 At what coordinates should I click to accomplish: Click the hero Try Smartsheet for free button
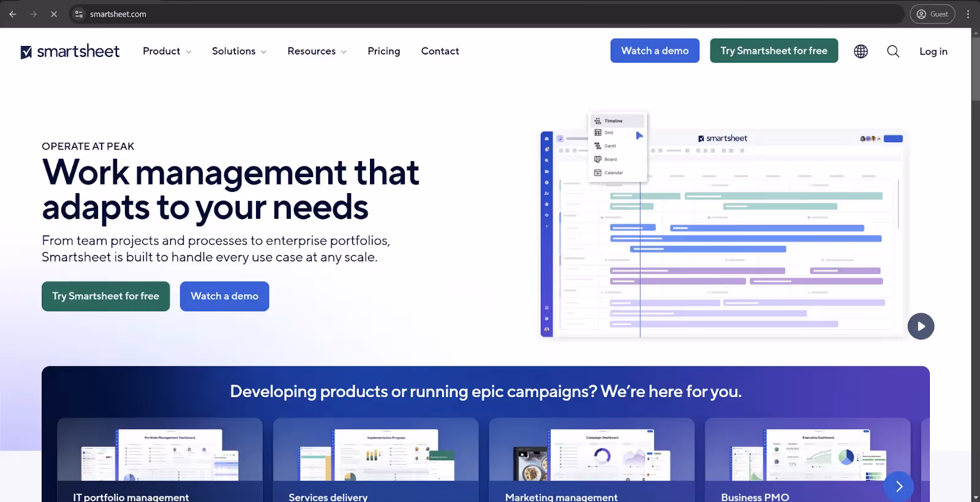[106, 296]
